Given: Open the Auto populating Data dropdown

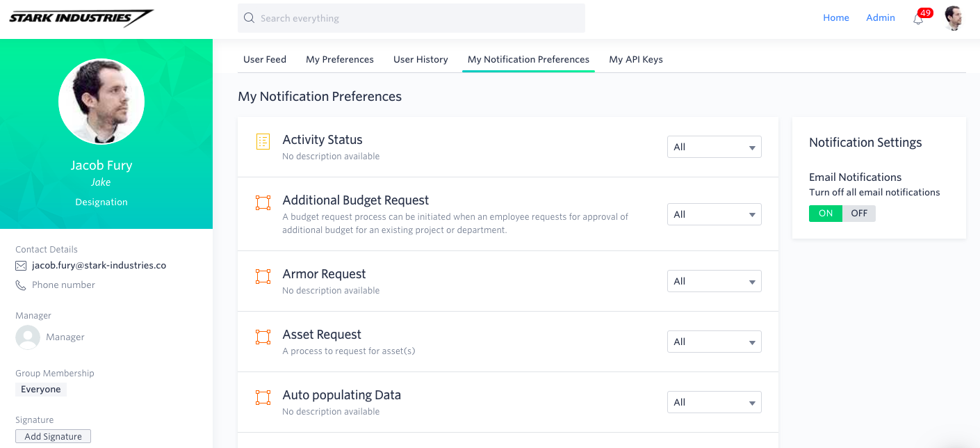Looking at the screenshot, I should coord(714,402).
